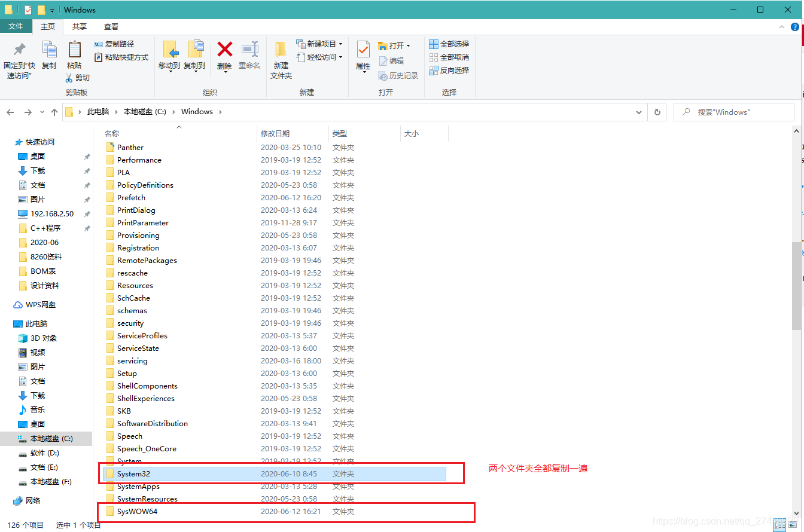The image size is (804, 532).
Task: Switch to Large icons view icon
Action: click(x=793, y=525)
